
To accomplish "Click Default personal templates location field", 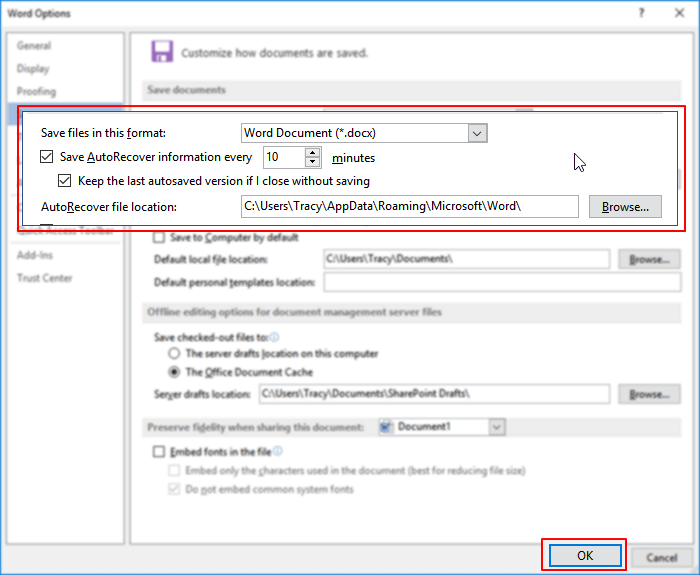I will pos(502,283).
